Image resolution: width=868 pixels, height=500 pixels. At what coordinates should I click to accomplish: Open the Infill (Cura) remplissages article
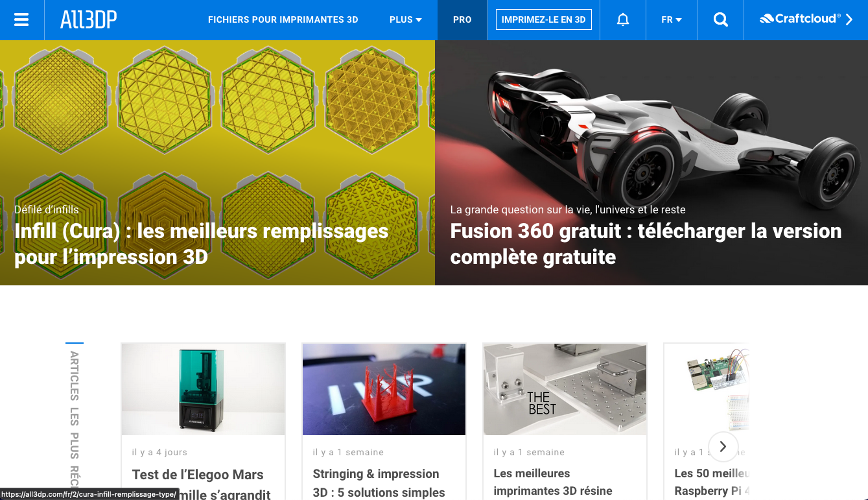202,244
